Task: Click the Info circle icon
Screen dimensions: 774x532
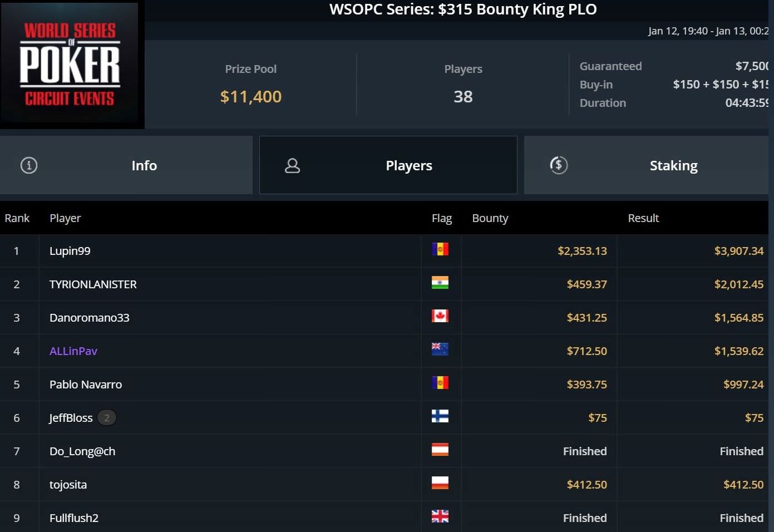Action: coord(29,165)
